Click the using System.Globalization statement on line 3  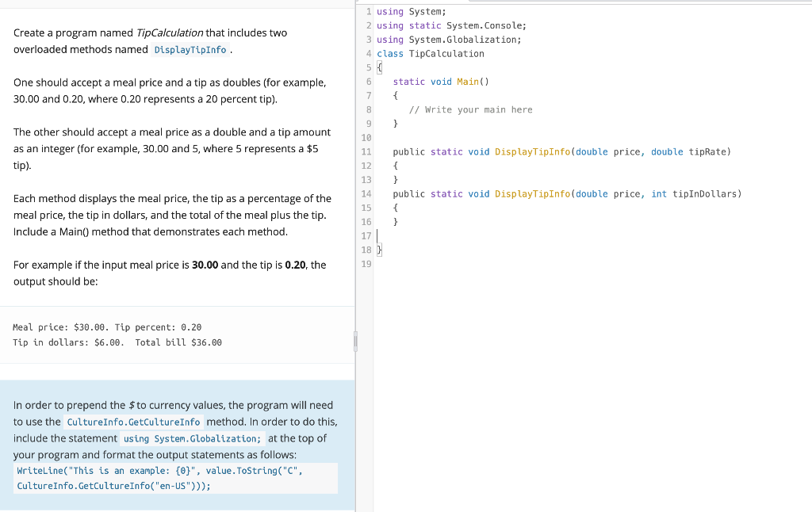tap(448, 39)
